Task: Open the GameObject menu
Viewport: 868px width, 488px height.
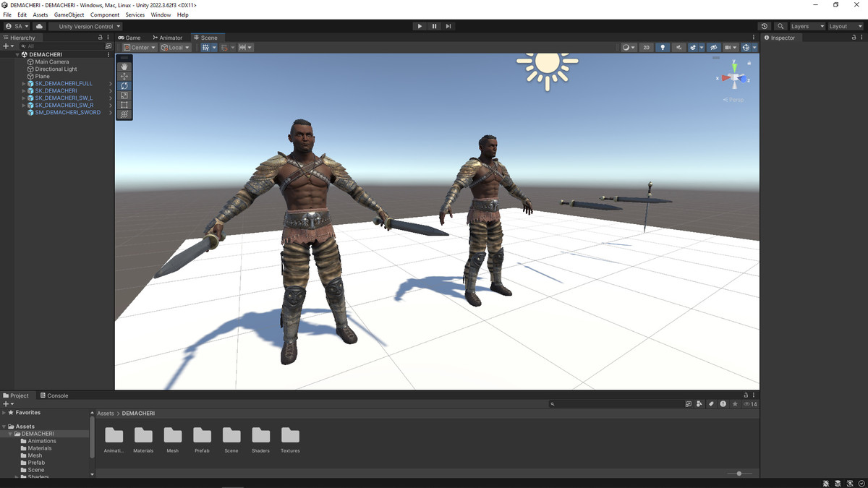Action: tap(69, 14)
